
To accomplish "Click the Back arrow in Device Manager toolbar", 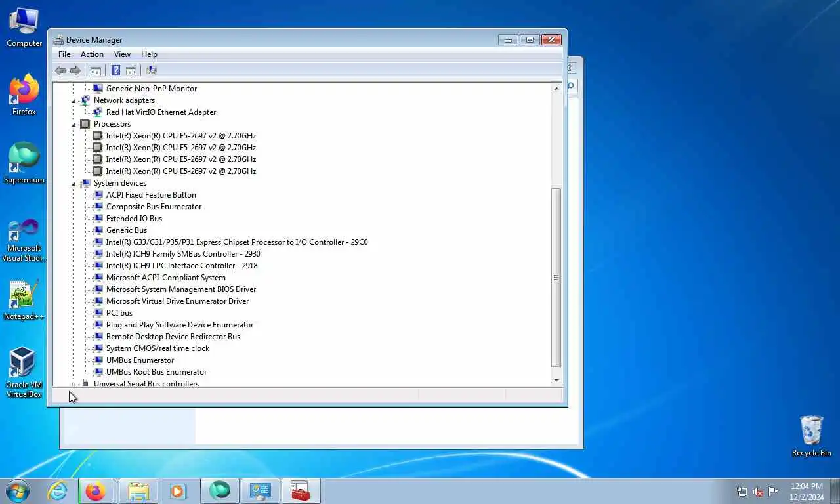I will (60, 70).
